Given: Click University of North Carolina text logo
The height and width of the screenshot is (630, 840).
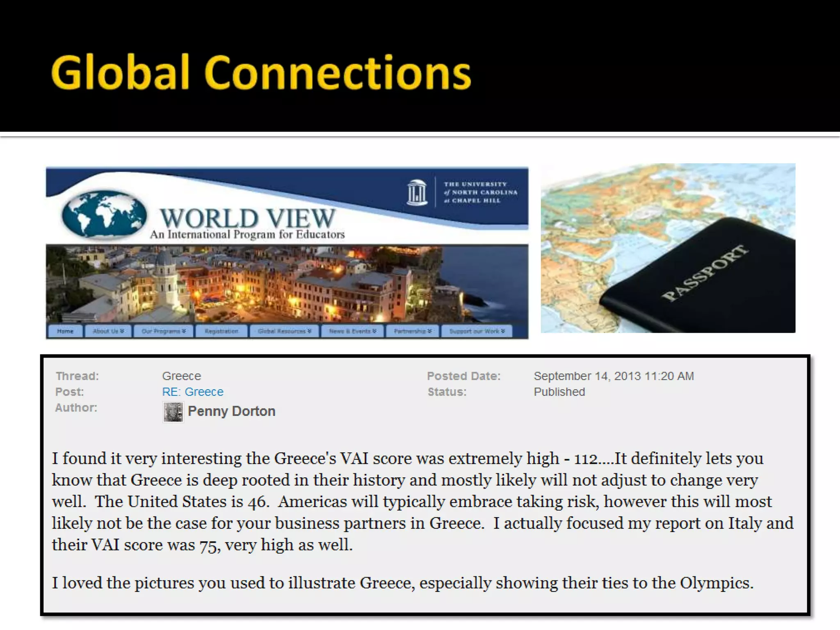Looking at the screenshot, I should point(480,192).
